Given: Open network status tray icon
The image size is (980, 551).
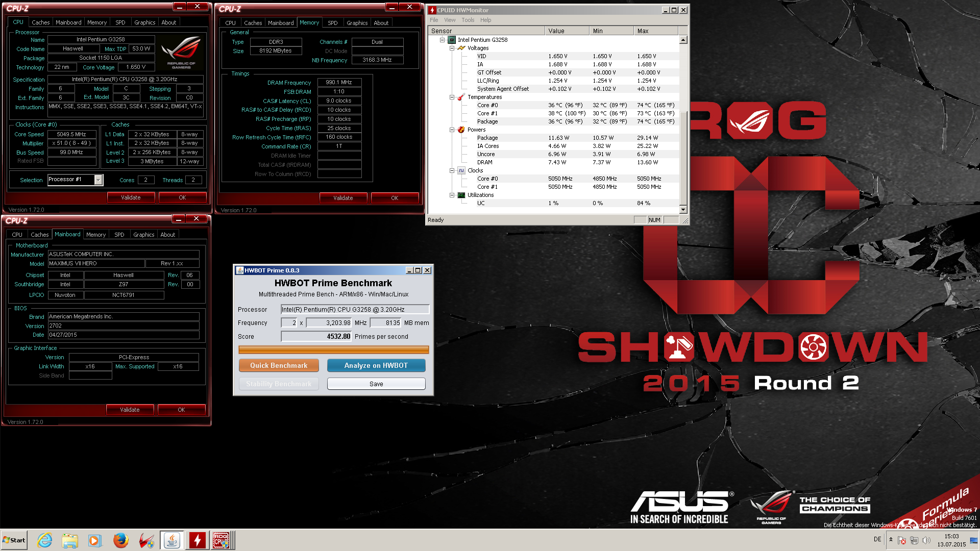Looking at the screenshot, I should tap(914, 540).
